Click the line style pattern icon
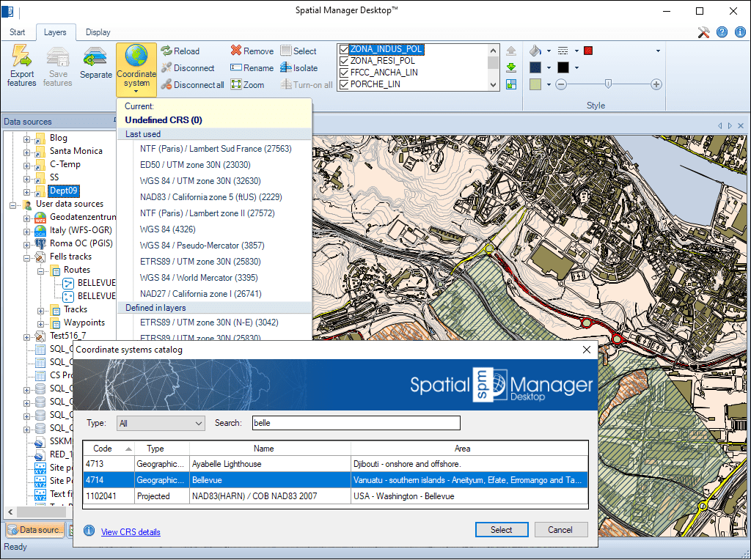751x560 pixels. [x=563, y=51]
